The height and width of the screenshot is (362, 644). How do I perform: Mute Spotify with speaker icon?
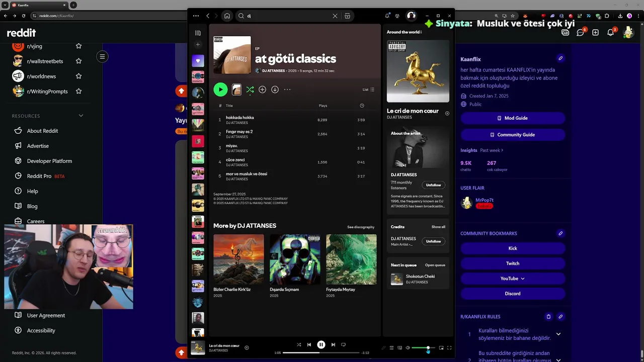click(x=408, y=348)
